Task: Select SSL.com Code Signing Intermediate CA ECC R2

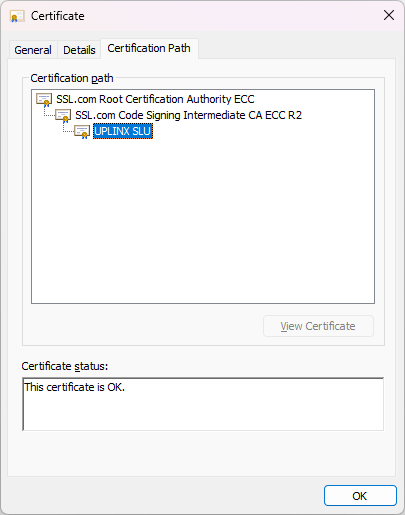Action: point(188,115)
